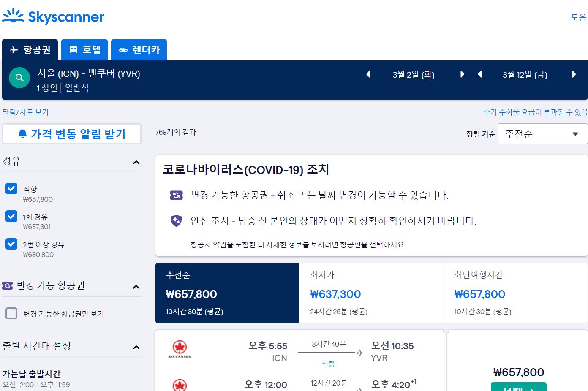Viewport: 588px width, 391px height.
Task: Uncheck the 2번 이상 경유 checkbox
Action: (11, 244)
